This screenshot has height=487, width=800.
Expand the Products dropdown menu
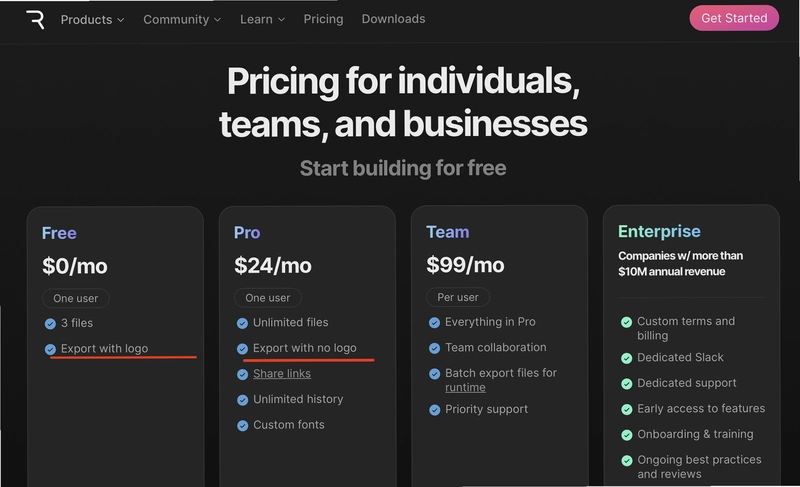click(92, 19)
